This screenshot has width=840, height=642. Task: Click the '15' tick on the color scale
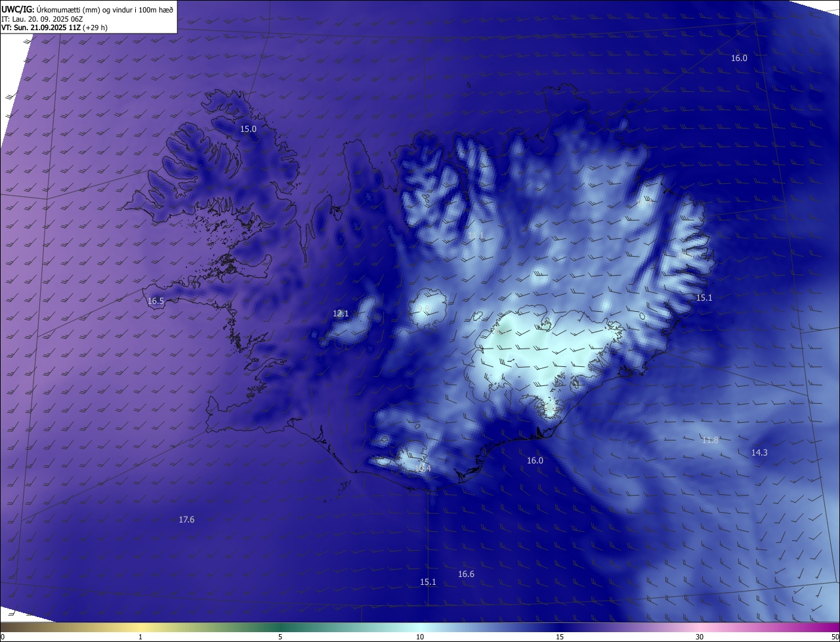560,637
